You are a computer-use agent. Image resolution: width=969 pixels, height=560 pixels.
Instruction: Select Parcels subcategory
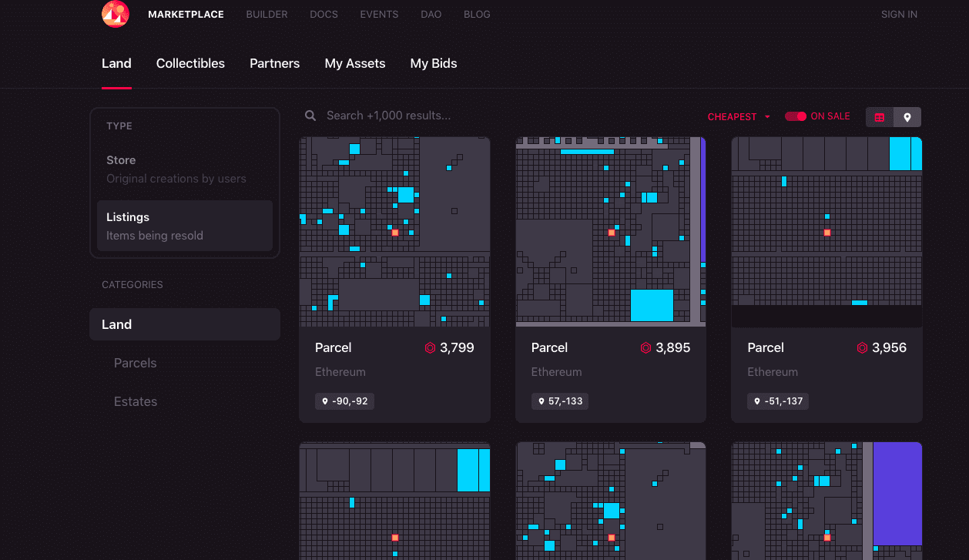point(136,363)
